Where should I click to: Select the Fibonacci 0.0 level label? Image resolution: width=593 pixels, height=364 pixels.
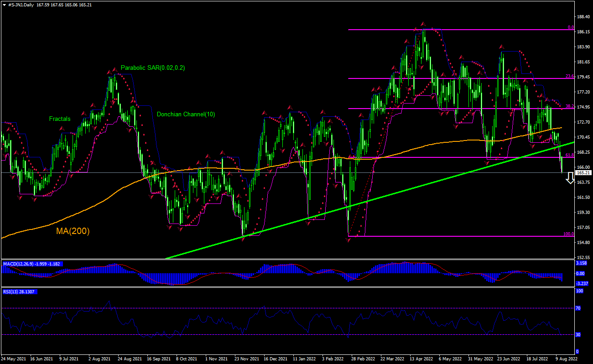(x=570, y=27)
